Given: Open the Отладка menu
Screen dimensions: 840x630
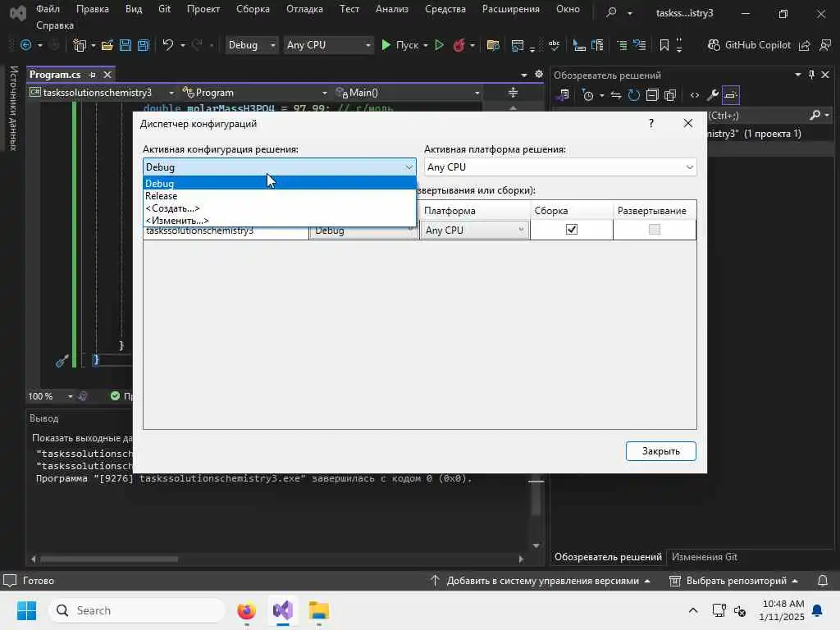Looking at the screenshot, I should 304,9.
